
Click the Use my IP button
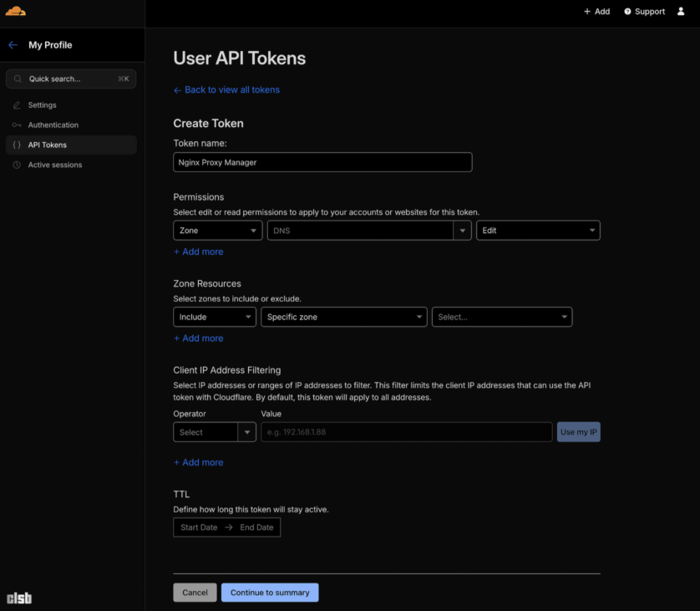click(x=578, y=432)
